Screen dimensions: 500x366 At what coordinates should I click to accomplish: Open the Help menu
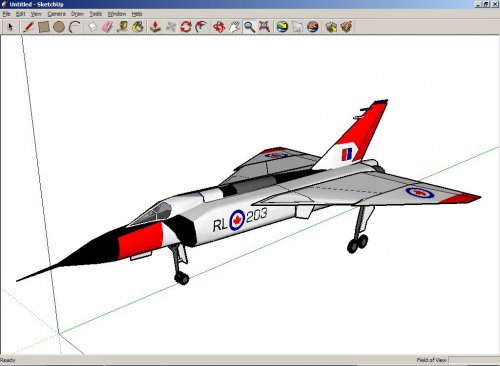(x=137, y=14)
